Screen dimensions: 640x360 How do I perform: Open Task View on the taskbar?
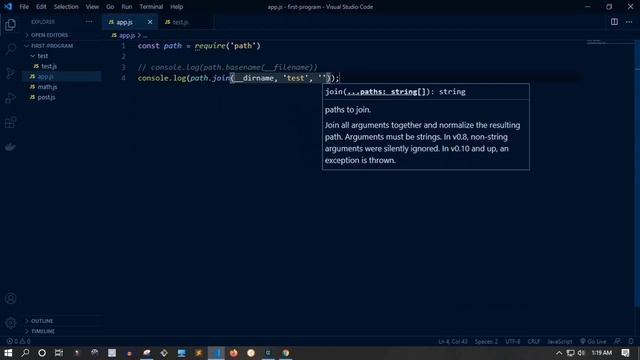(x=59, y=353)
